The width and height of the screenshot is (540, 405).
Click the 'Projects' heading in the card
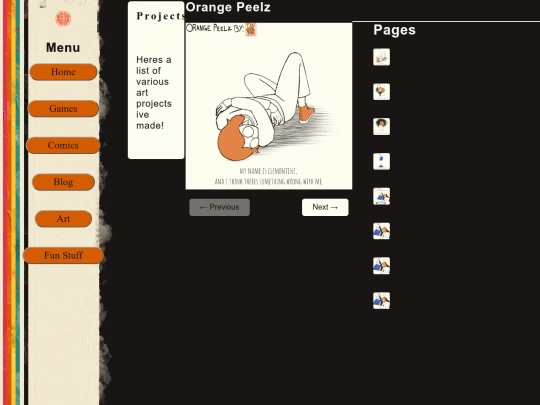(160, 16)
